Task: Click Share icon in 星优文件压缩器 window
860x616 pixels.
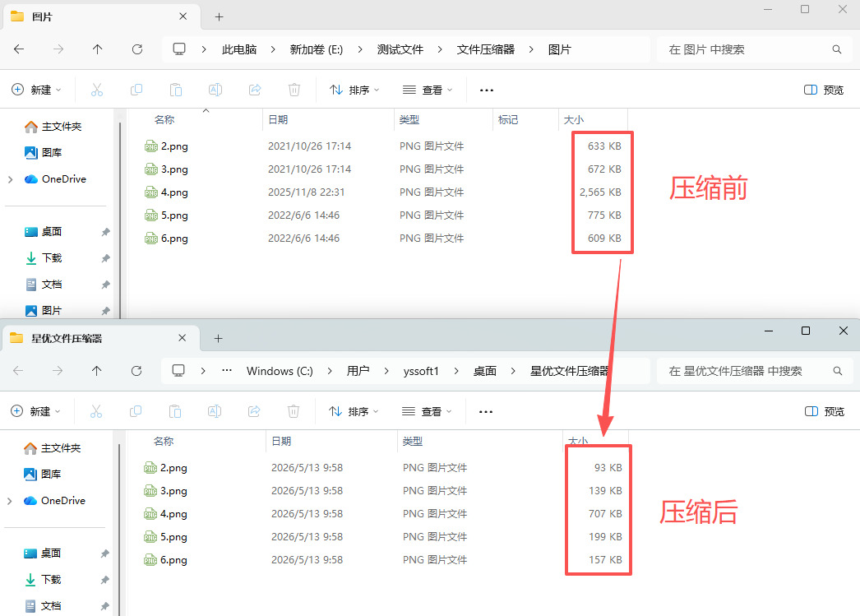Action: 254,411
